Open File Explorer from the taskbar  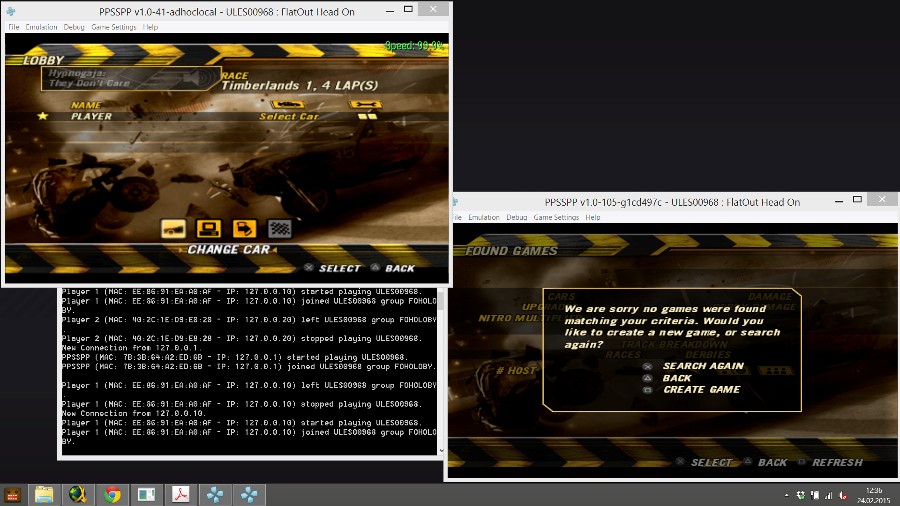tap(44, 494)
